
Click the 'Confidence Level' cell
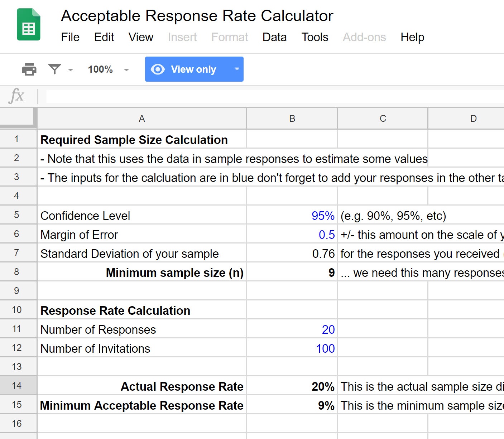[x=142, y=215]
